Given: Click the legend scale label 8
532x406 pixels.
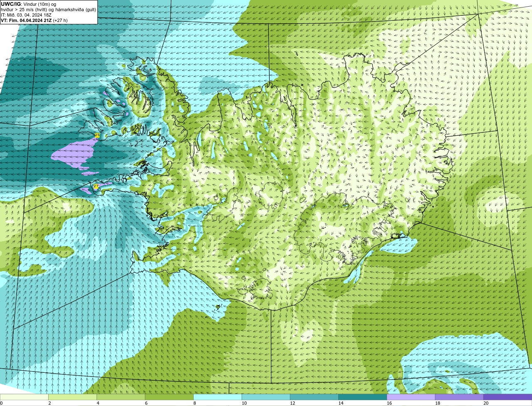Looking at the screenshot, I should pos(195,403).
